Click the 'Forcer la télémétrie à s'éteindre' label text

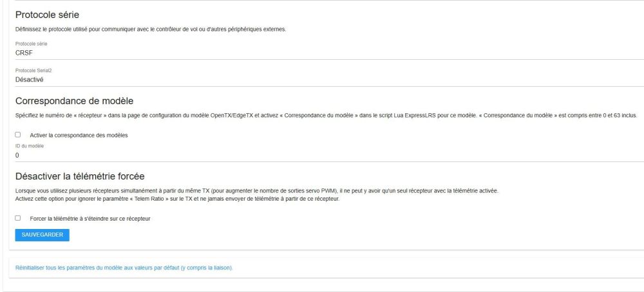[90, 219]
